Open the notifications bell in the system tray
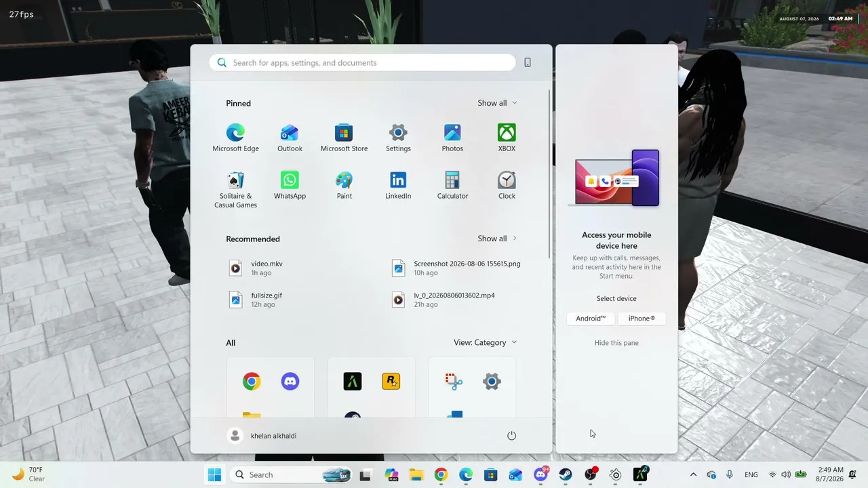The height and width of the screenshot is (488, 868). [852, 474]
